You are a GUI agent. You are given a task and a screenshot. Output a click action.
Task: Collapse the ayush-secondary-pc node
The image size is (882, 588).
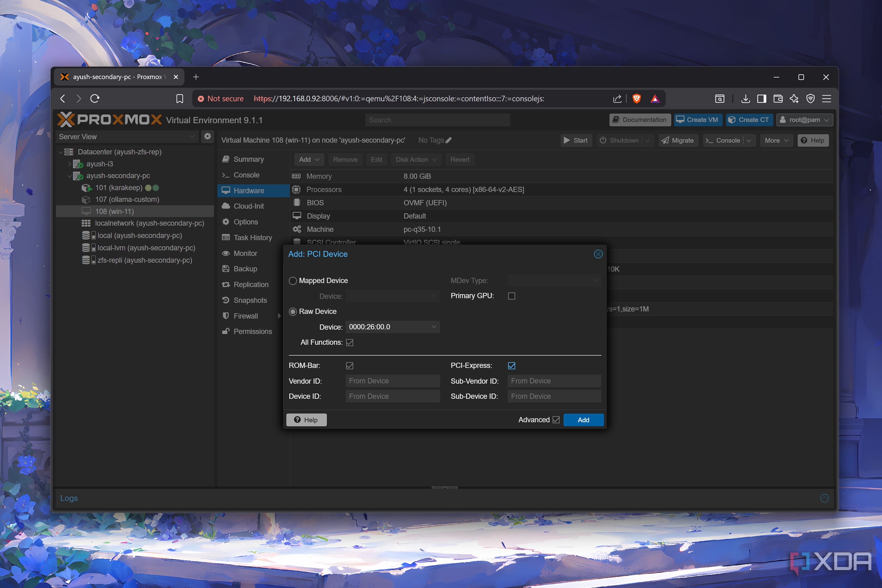(69, 176)
